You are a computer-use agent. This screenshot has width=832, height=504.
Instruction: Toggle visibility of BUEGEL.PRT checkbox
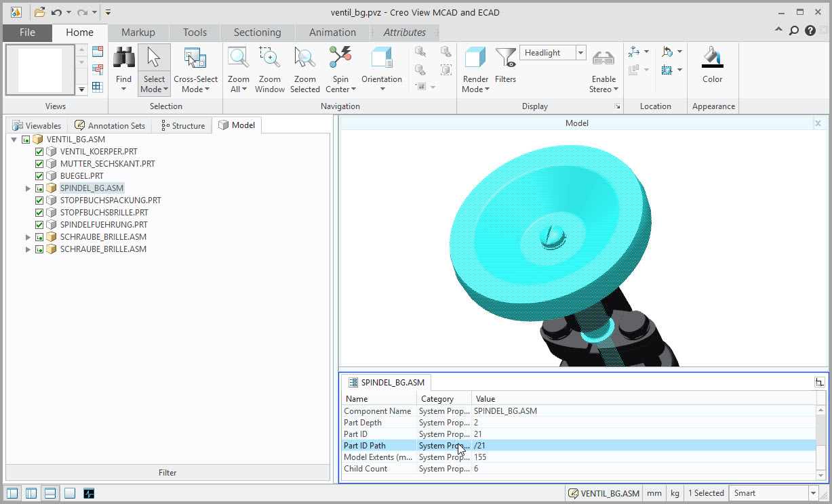39,176
